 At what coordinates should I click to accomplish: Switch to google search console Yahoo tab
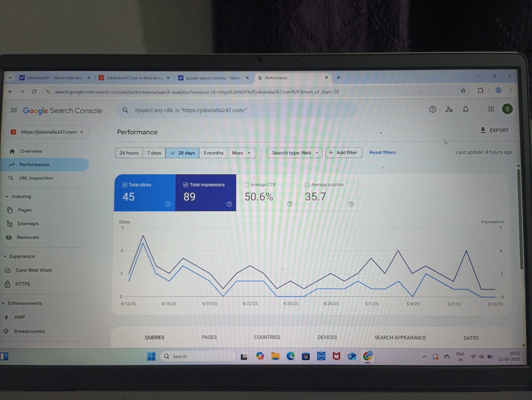pos(213,78)
